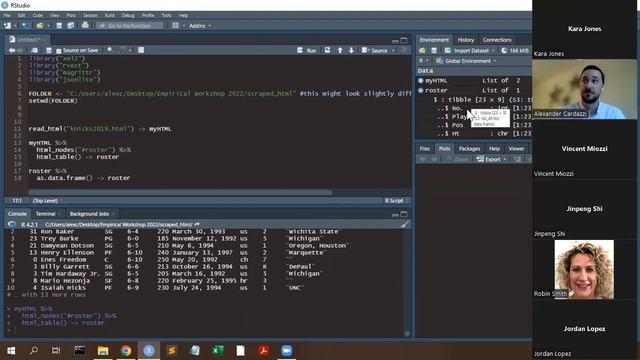Collapse the roster data entry
Screen dimensions: 640x360
tap(421, 90)
